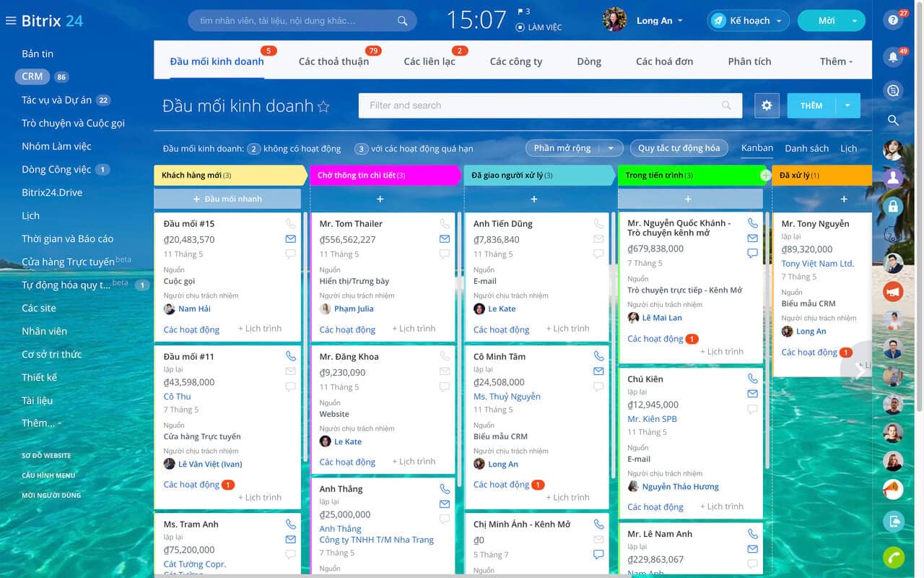Open the settings gear beside the search filter

coord(767,105)
